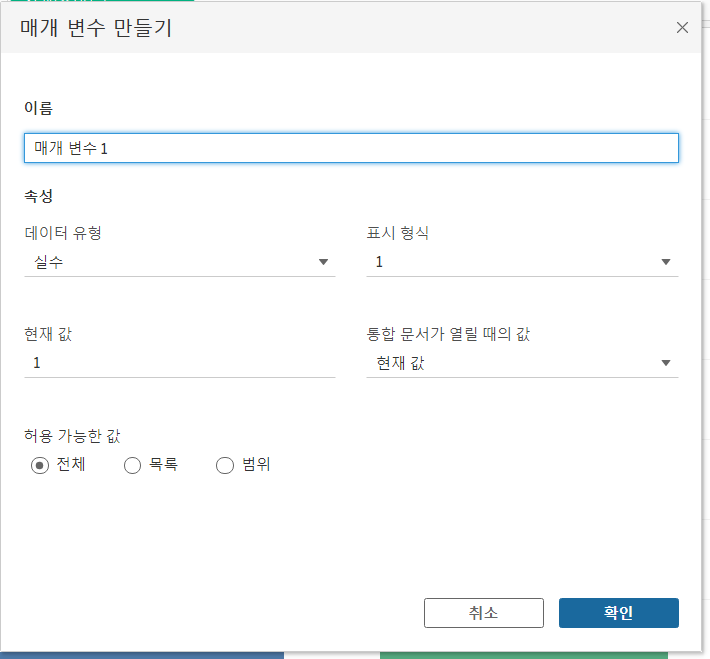Select the 범위 radio button
Screen dimensions: 710x659
[225, 465]
